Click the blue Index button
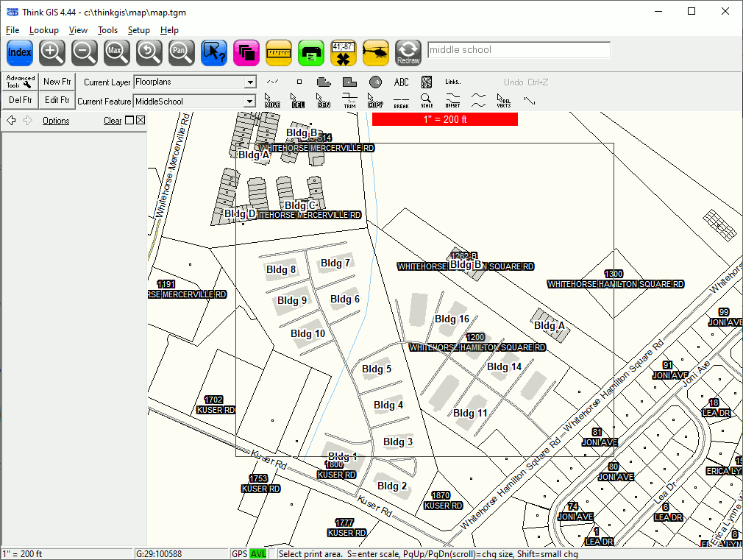 pyautogui.click(x=20, y=52)
